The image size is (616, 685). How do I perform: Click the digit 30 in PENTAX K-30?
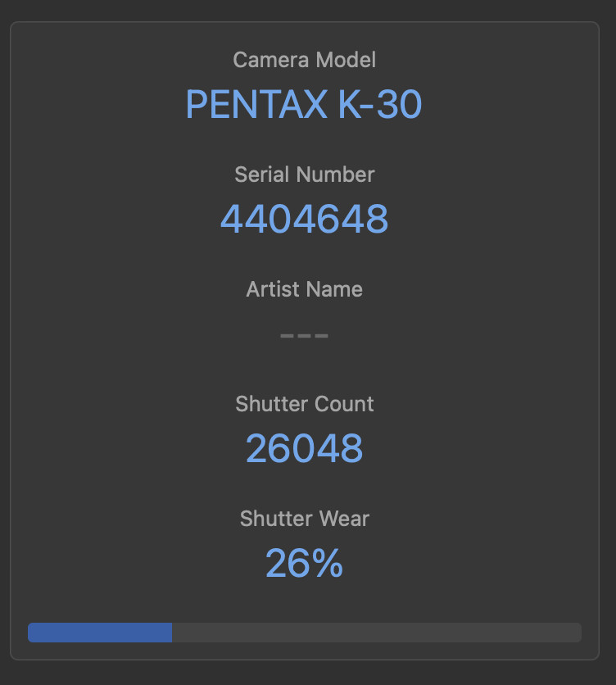pyautogui.click(x=399, y=104)
